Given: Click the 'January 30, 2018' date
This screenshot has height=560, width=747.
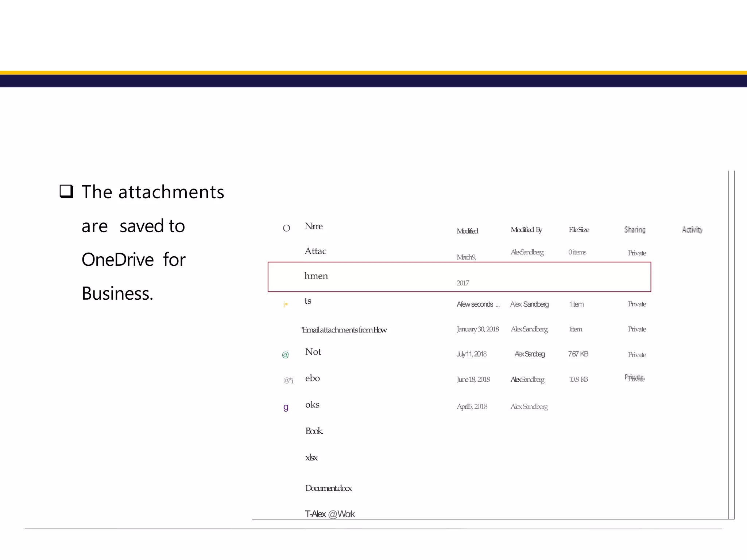Looking at the screenshot, I should (478, 329).
